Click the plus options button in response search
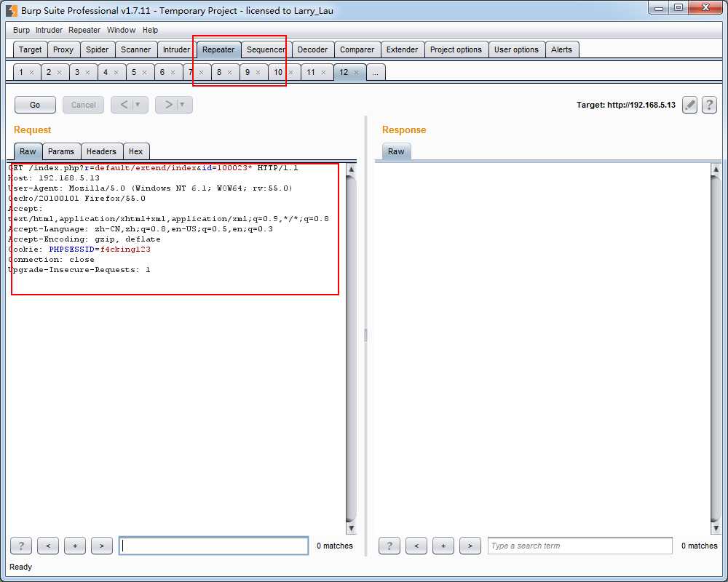Viewport: 728px width, 582px height. (x=443, y=546)
